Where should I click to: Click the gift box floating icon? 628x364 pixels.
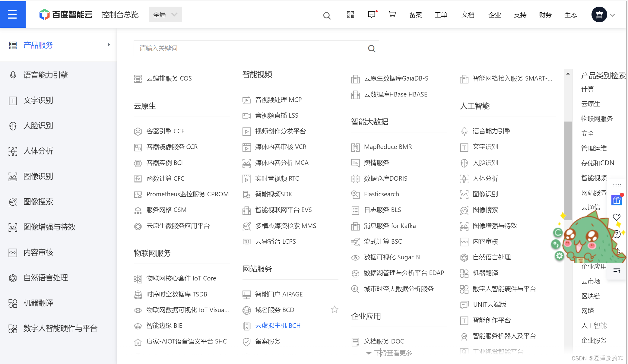(617, 200)
